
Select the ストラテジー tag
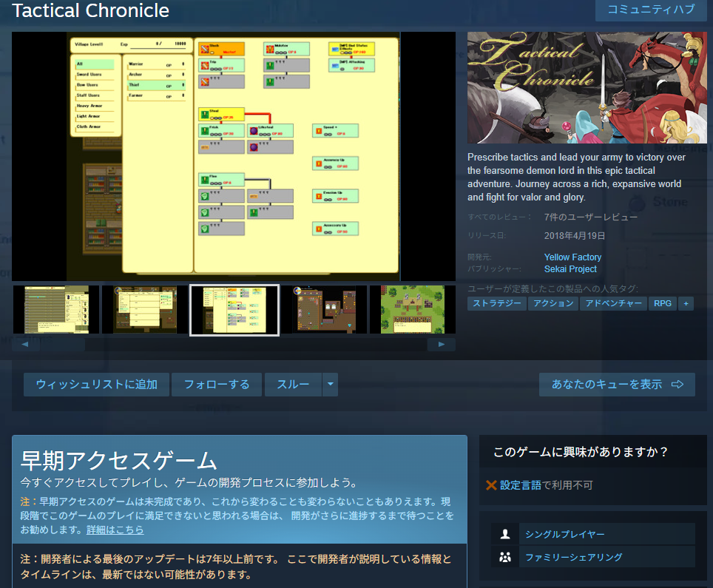point(497,303)
